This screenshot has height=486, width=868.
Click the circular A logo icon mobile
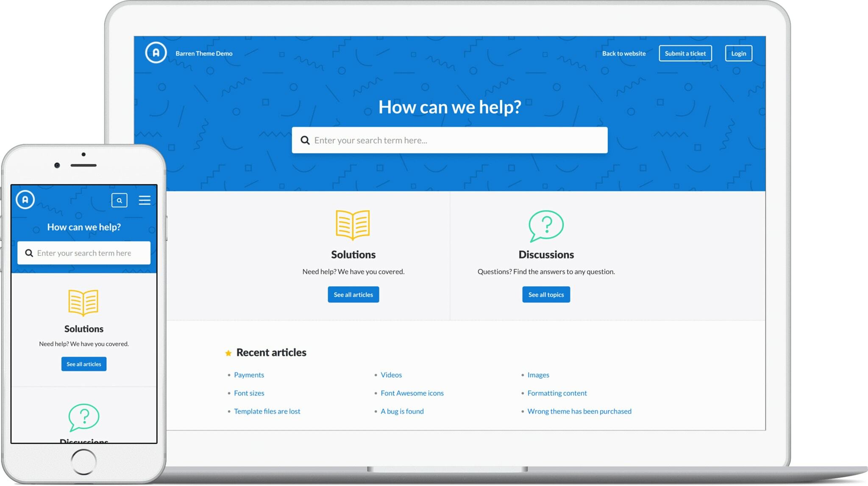(x=25, y=200)
